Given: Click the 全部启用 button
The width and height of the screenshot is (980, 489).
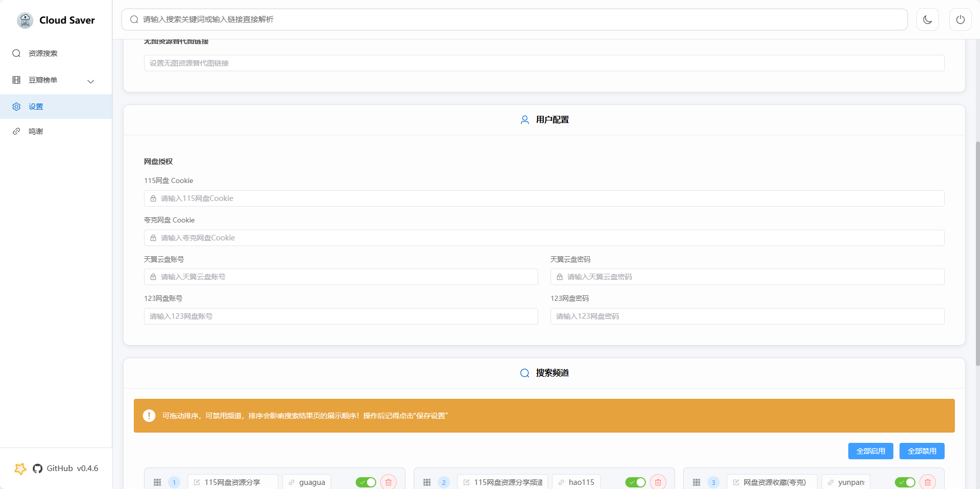Looking at the screenshot, I should (871, 451).
